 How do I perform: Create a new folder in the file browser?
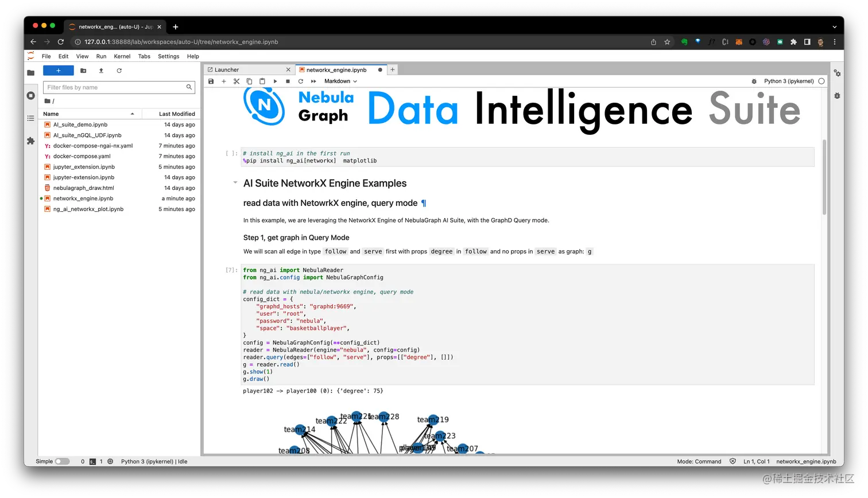[83, 71]
